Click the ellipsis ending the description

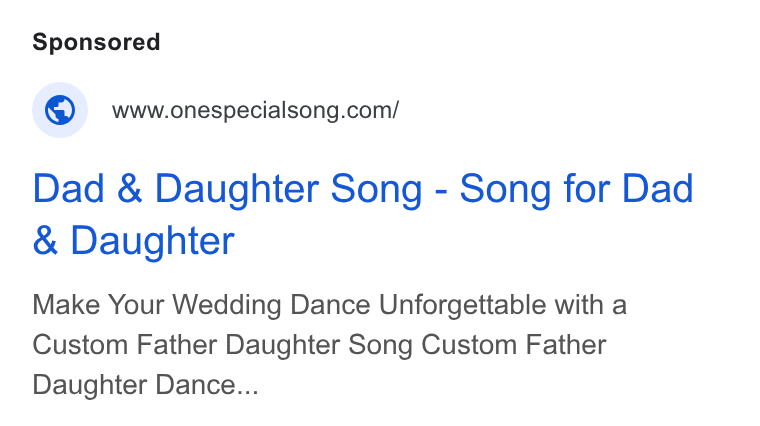247,392
